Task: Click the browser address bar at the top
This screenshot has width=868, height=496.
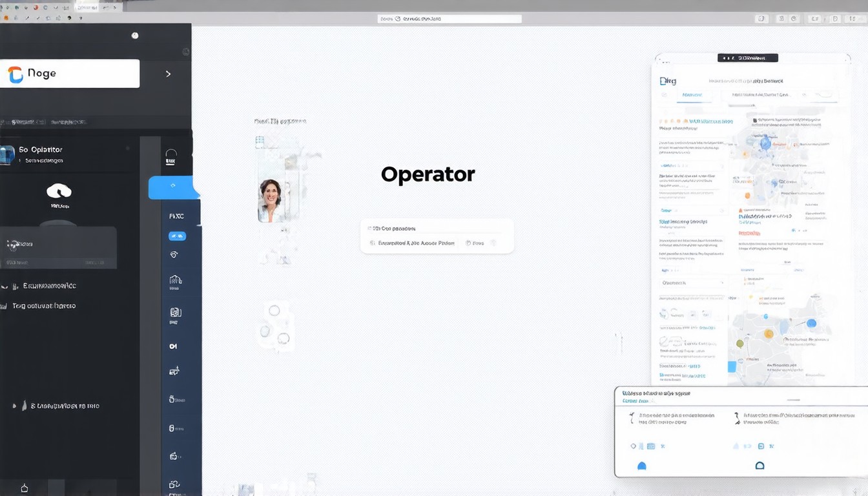Action: pos(449,19)
